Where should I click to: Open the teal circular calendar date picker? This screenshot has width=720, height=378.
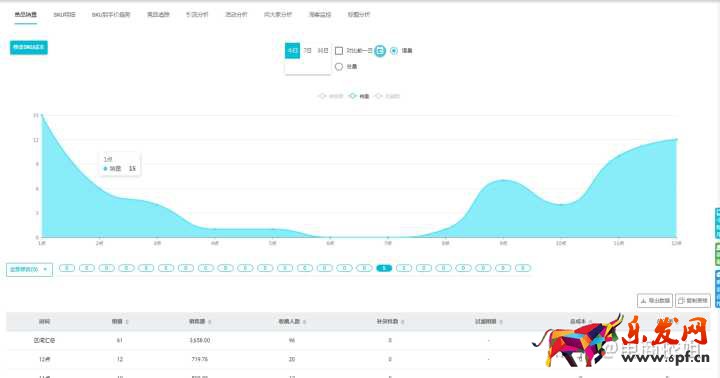click(x=380, y=51)
